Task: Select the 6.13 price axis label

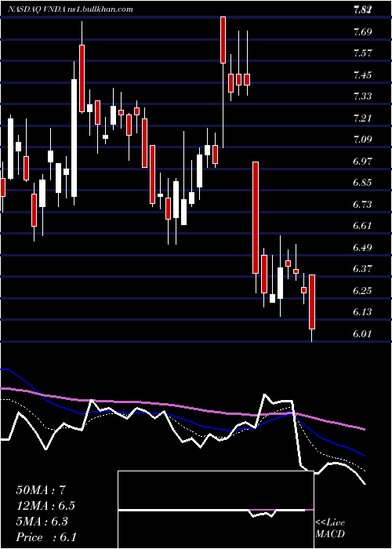Action: tap(362, 312)
